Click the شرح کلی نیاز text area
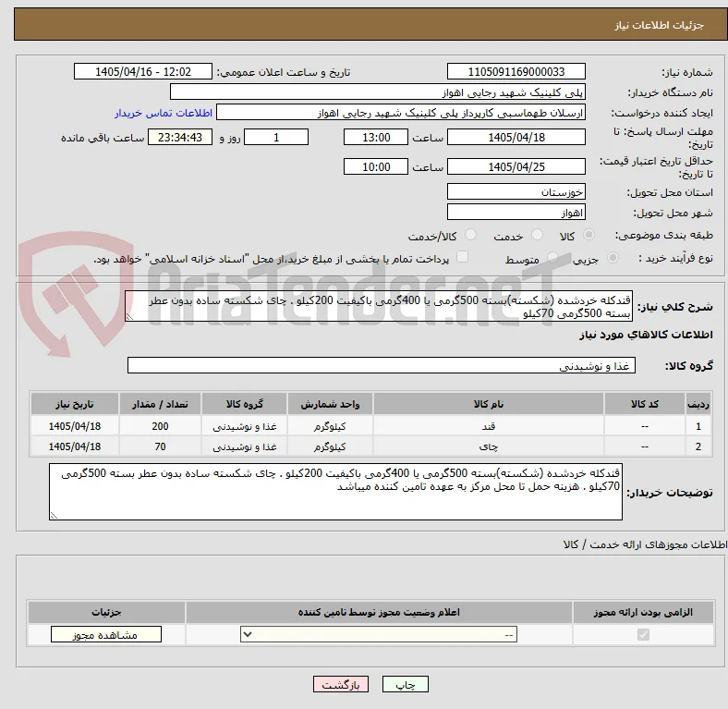 tap(379, 307)
